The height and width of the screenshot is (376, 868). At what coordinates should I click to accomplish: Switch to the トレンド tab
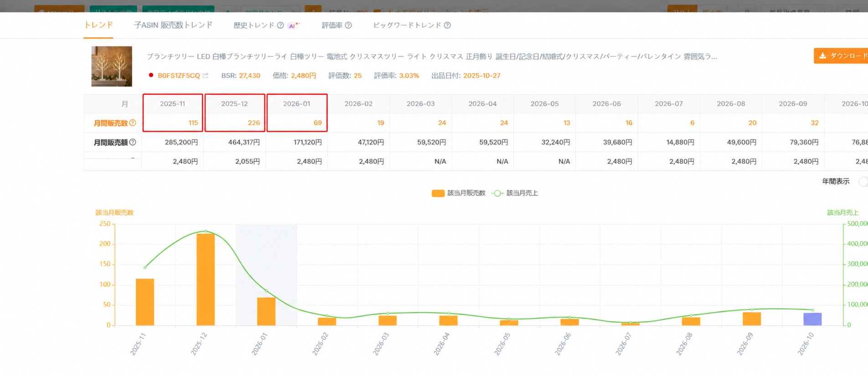[x=98, y=25]
